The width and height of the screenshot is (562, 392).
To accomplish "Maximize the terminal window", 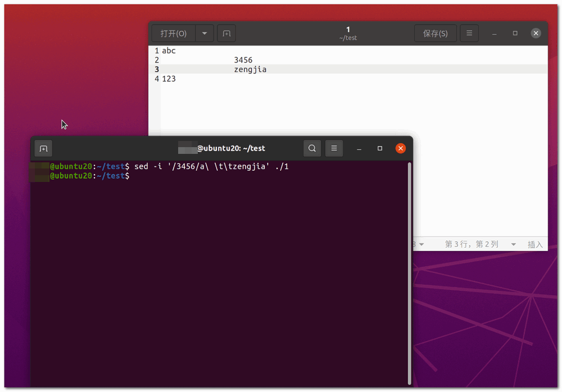I will pyautogui.click(x=379, y=148).
